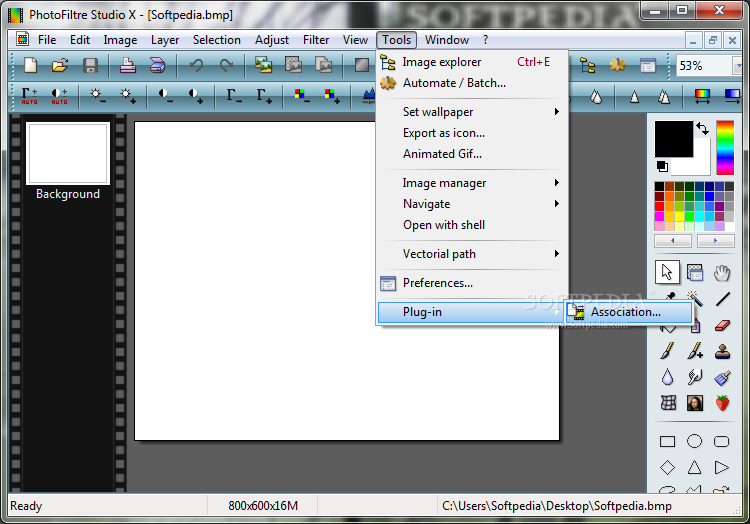The width and height of the screenshot is (750, 524).
Task: Select the Blur water drop tool
Action: (x=667, y=377)
